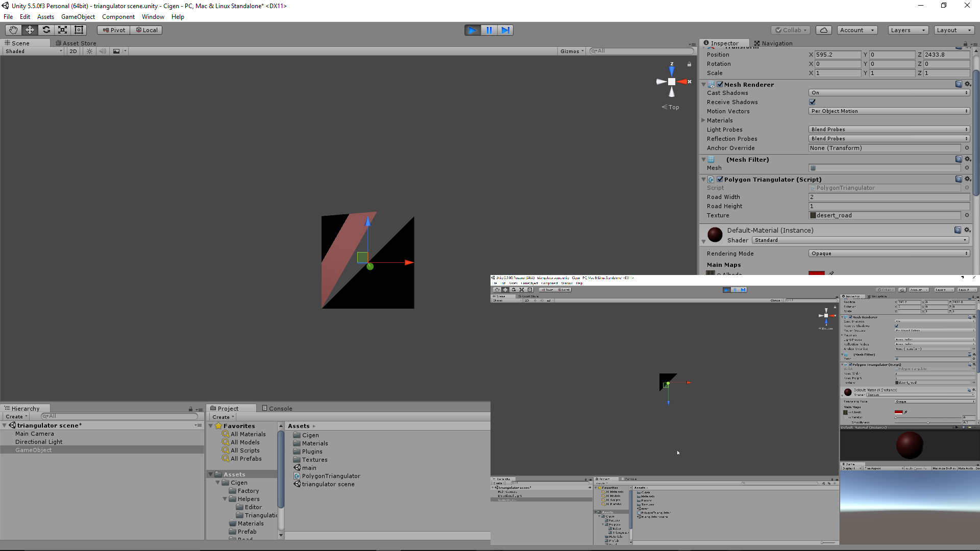Click the Anchor Override picker circle
980x551 pixels.
967,148
